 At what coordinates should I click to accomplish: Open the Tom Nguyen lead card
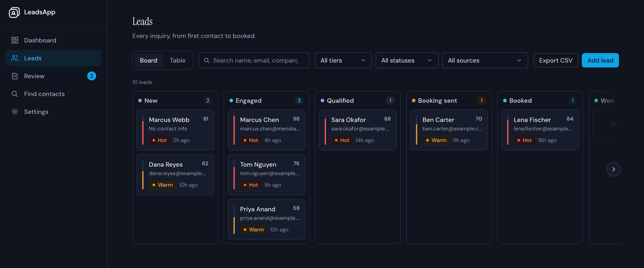click(267, 175)
